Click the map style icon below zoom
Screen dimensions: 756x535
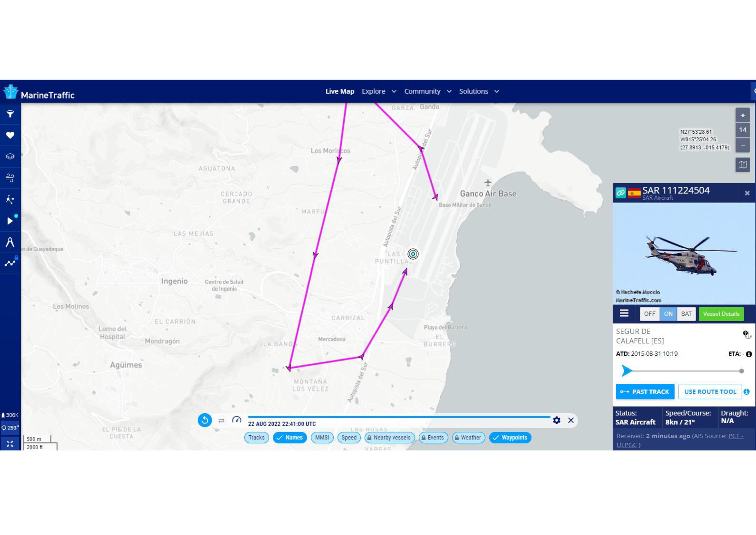pyautogui.click(x=742, y=165)
